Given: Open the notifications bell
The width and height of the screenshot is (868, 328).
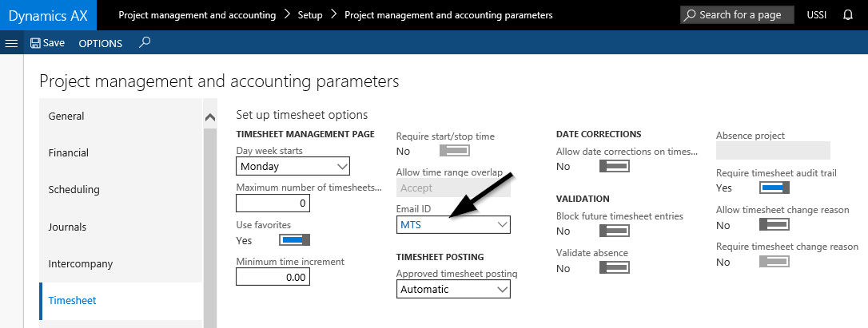Looking at the screenshot, I should click(x=848, y=15).
